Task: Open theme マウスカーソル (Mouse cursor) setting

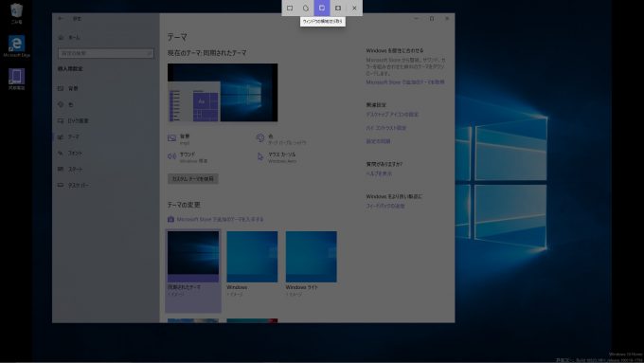Action: [x=277, y=157]
